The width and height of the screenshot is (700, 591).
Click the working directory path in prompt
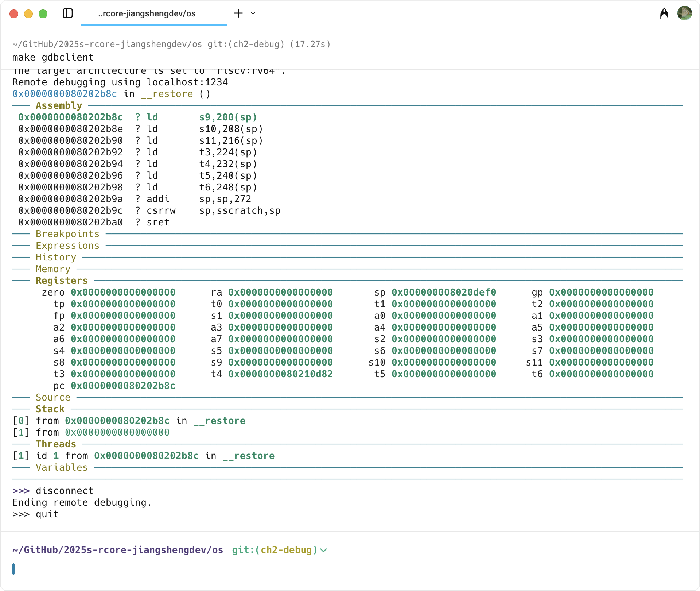(x=118, y=550)
